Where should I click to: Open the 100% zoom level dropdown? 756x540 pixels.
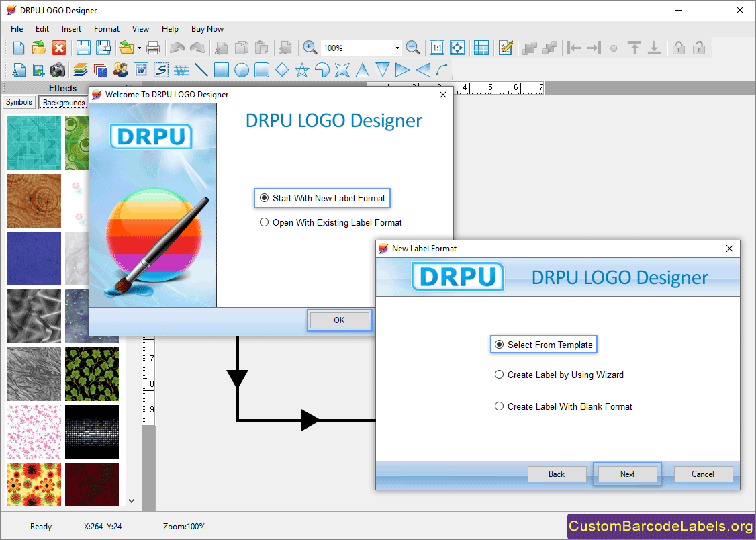pyautogui.click(x=397, y=48)
